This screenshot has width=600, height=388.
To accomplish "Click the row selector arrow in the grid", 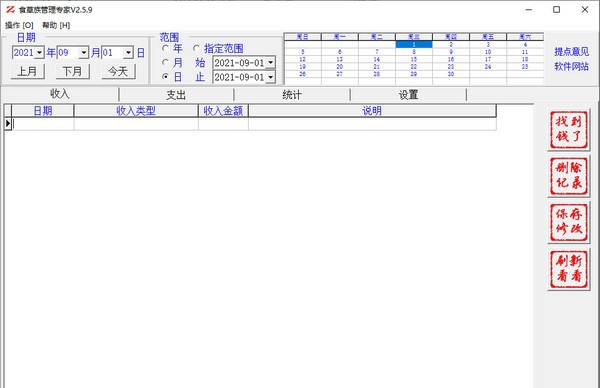I will pos(8,124).
